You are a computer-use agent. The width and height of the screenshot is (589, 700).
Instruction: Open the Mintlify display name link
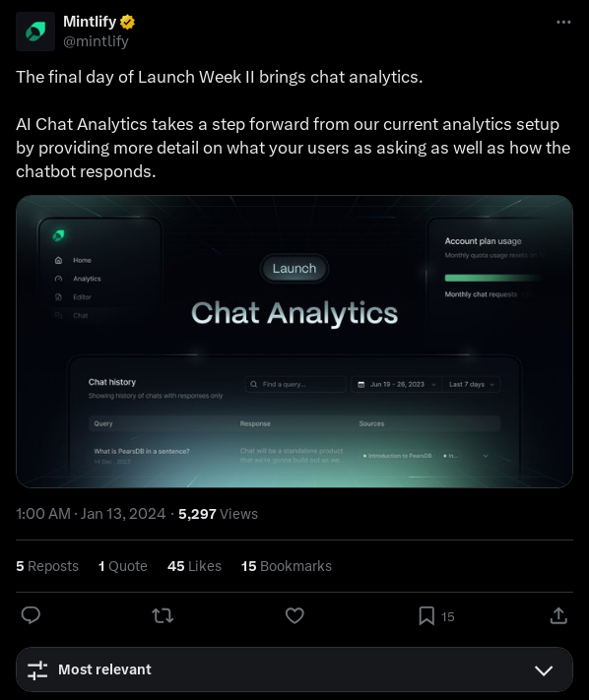coord(90,21)
